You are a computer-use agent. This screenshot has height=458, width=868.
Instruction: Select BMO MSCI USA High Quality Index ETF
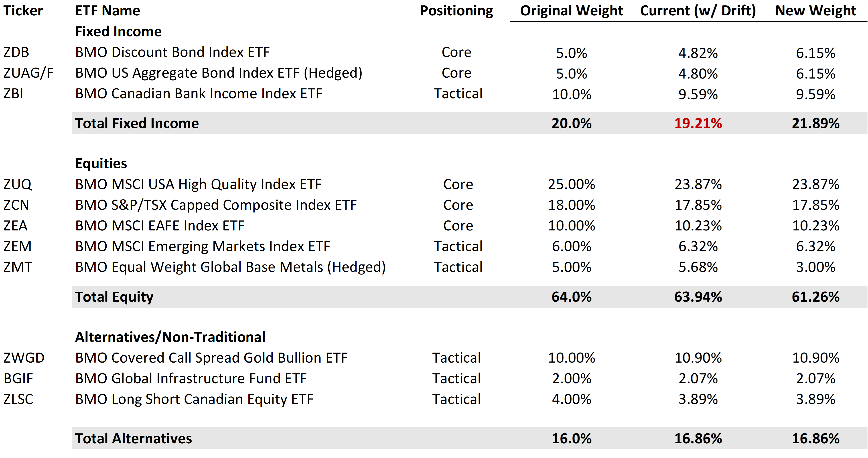point(198,185)
